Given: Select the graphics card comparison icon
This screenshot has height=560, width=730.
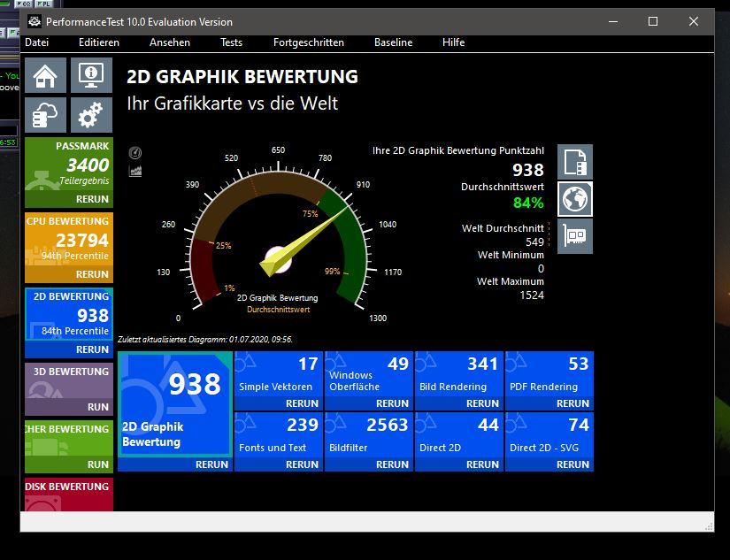Looking at the screenshot, I should pos(575,236).
